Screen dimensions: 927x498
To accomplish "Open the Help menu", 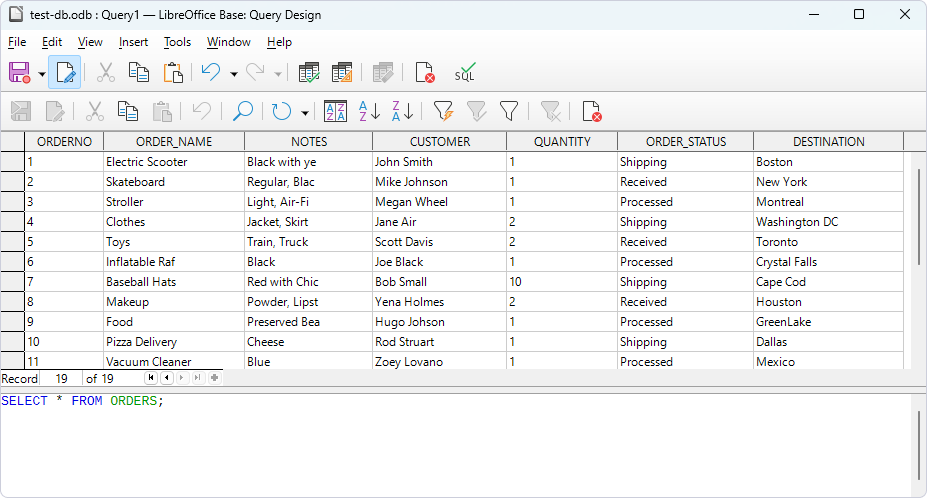I will (x=279, y=42).
